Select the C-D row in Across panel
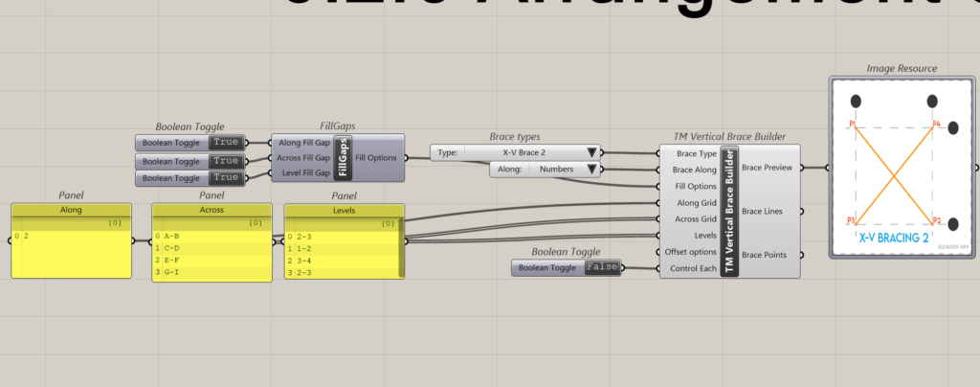 208,247
